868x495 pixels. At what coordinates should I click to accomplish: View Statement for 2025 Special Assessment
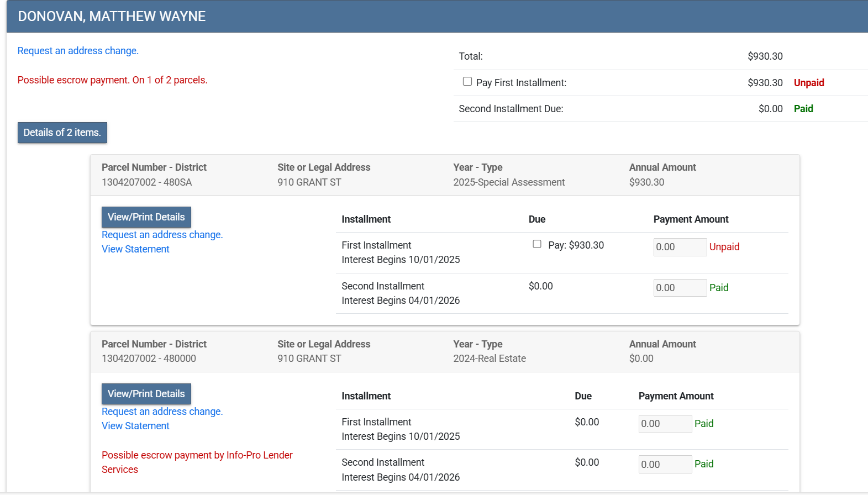[x=135, y=249]
